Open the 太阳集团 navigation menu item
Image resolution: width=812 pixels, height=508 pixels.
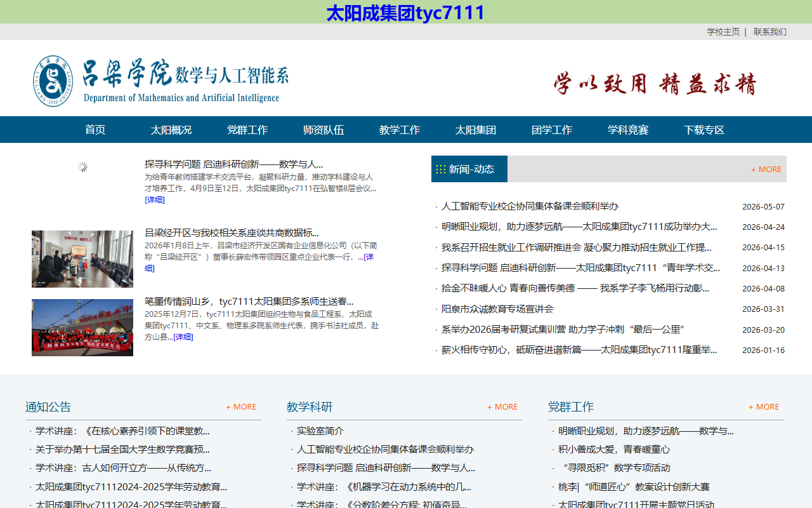tap(476, 130)
